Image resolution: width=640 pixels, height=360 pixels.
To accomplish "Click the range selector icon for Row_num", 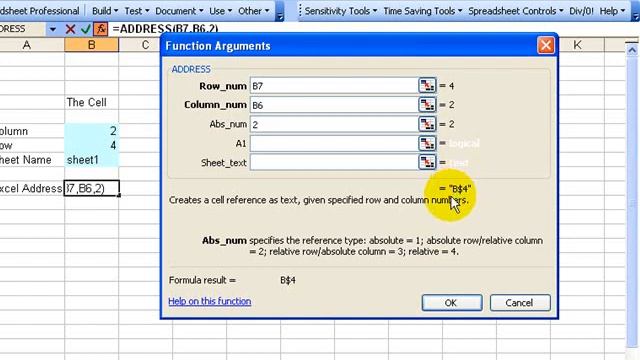I will point(427,86).
